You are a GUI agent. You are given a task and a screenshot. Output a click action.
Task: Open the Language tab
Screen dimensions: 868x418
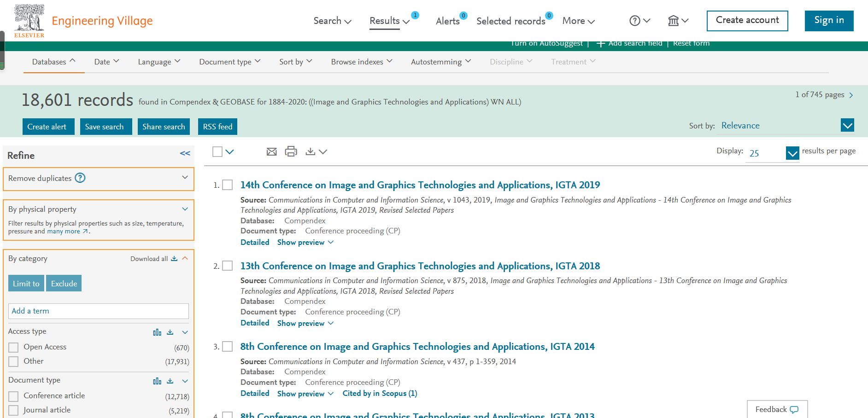click(159, 62)
